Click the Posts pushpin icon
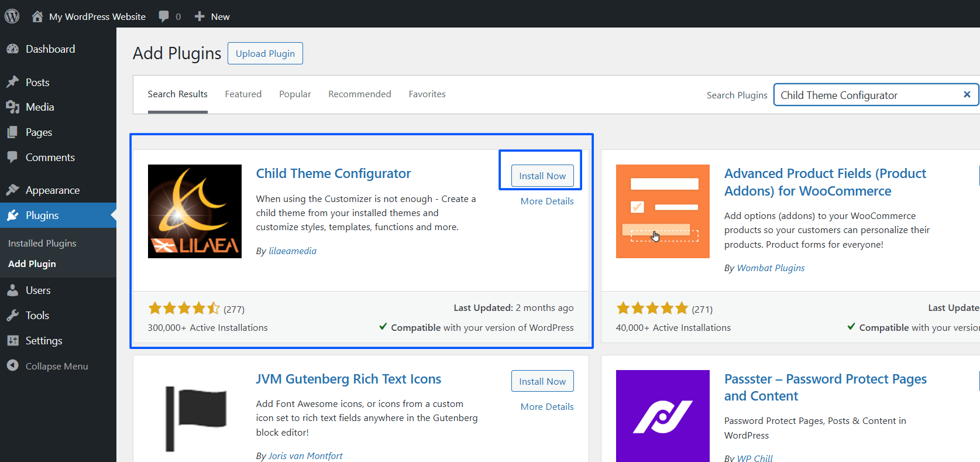Image resolution: width=980 pixels, height=462 pixels. pyautogui.click(x=13, y=82)
